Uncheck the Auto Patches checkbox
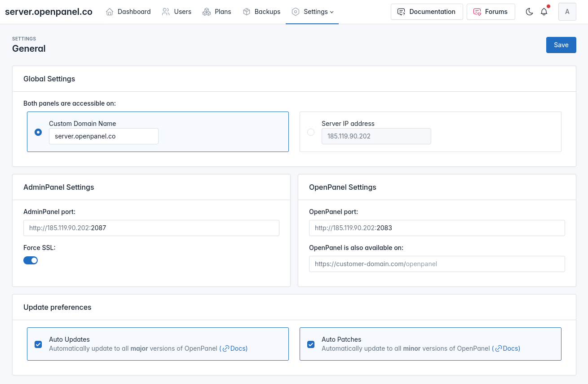The image size is (588, 384). (311, 344)
